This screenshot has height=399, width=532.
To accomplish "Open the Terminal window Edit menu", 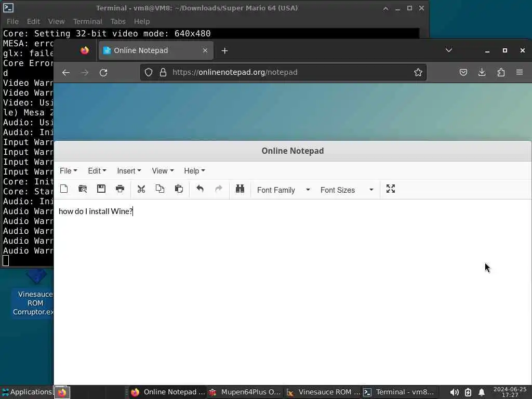I will pos(33,21).
